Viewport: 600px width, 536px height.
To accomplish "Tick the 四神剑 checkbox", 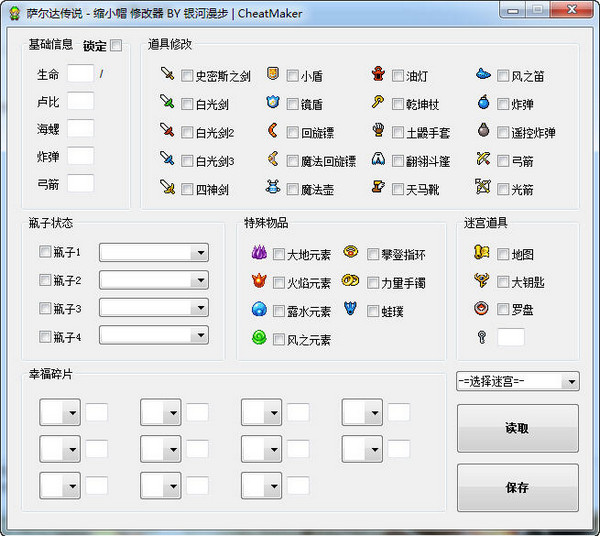I will (187, 188).
